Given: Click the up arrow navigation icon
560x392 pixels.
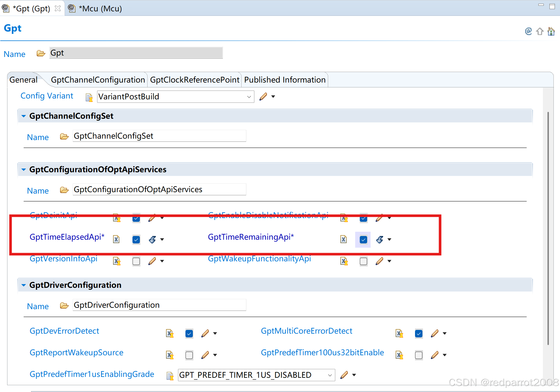Looking at the screenshot, I should click(x=540, y=31).
